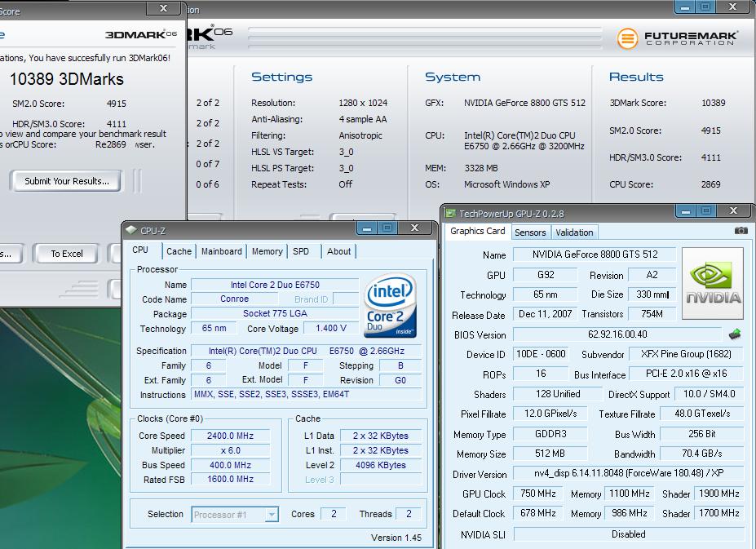Click the MEM 3328 MB value
The width and height of the screenshot is (756, 549).
[x=480, y=168]
